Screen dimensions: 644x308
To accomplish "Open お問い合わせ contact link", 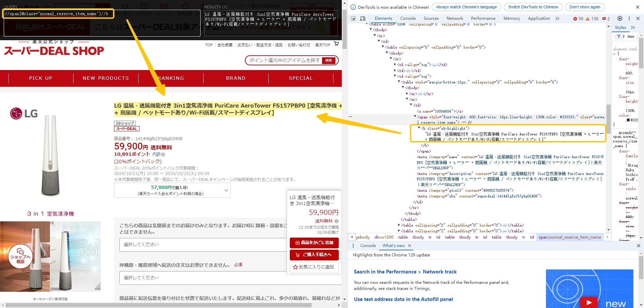I will pyautogui.click(x=299, y=45).
